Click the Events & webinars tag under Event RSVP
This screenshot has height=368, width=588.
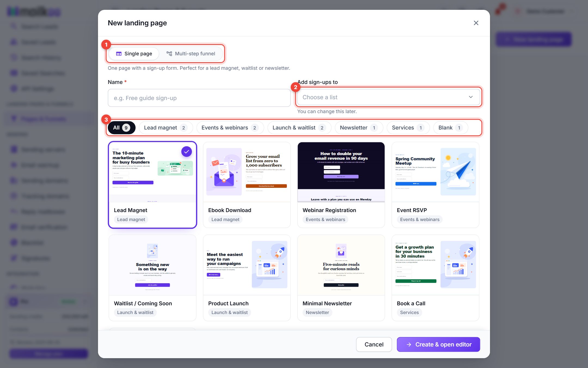point(419,219)
